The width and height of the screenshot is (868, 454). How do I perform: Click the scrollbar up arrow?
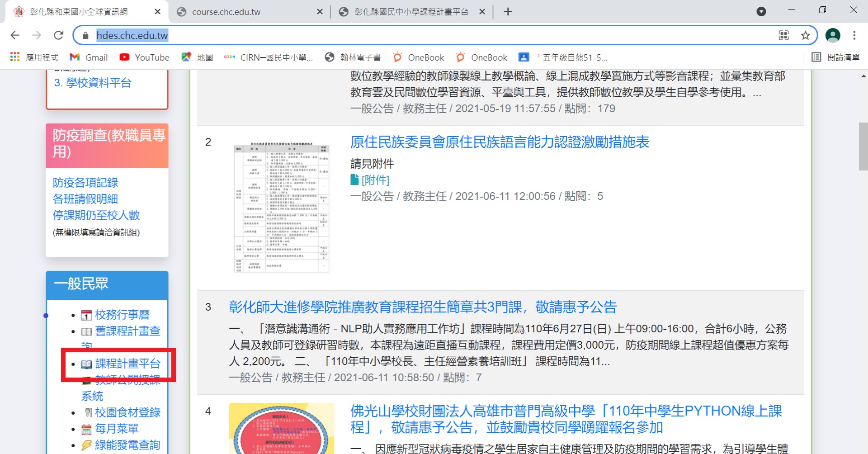tap(863, 76)
